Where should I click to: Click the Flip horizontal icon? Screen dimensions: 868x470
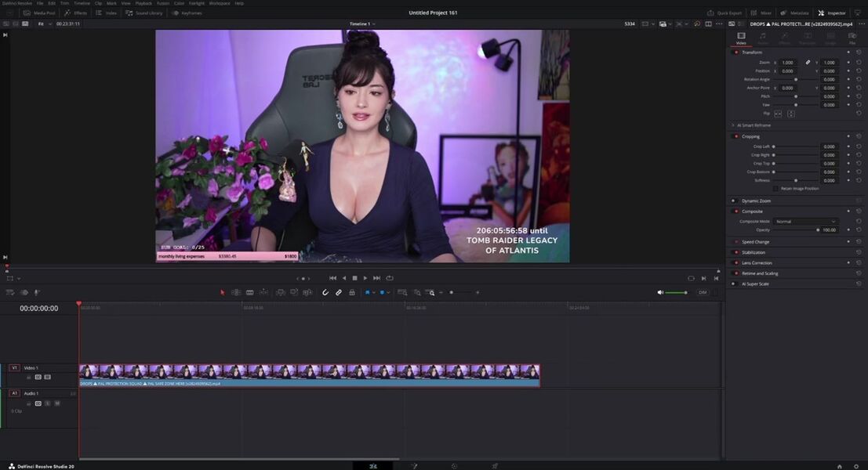point(778,114)
